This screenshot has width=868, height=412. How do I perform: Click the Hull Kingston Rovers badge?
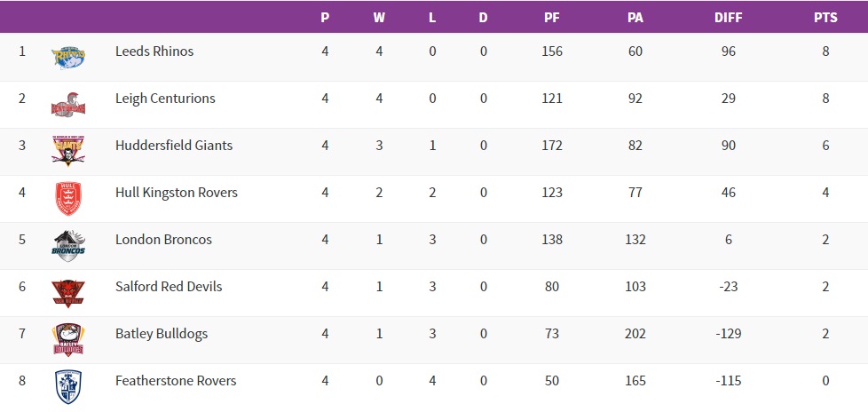click(x=68, y=198)
